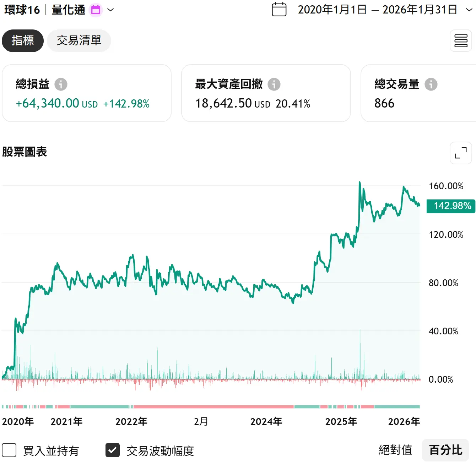This screenshot has height=465, width=476.
Task: Select the 百分比 scale option
Action: pos(445,450)
